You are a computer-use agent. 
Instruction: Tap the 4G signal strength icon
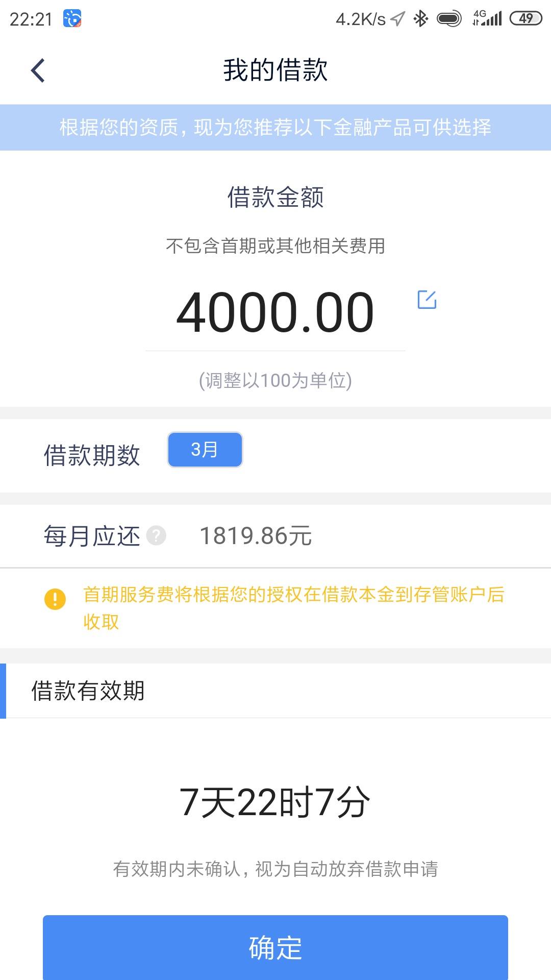pos(487,18)
